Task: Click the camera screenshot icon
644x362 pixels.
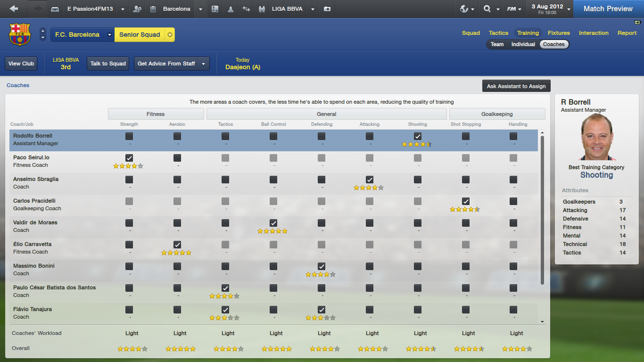Action: click(x=327, y=9)
